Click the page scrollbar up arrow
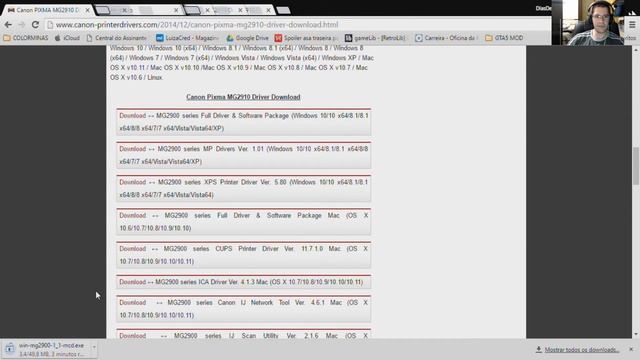The height and width of the screenshot is (360, 640). click(x=636, y=50)
